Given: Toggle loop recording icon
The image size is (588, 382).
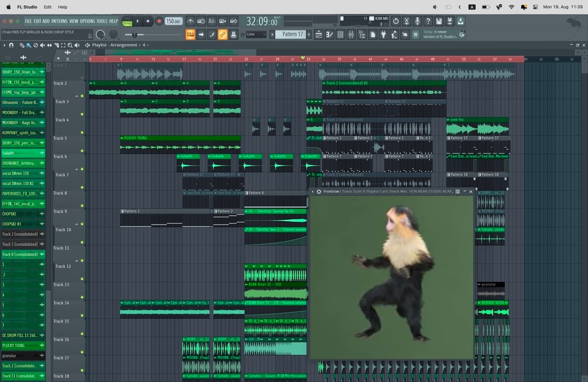Looking at the screenshot, I should (233, 22).
